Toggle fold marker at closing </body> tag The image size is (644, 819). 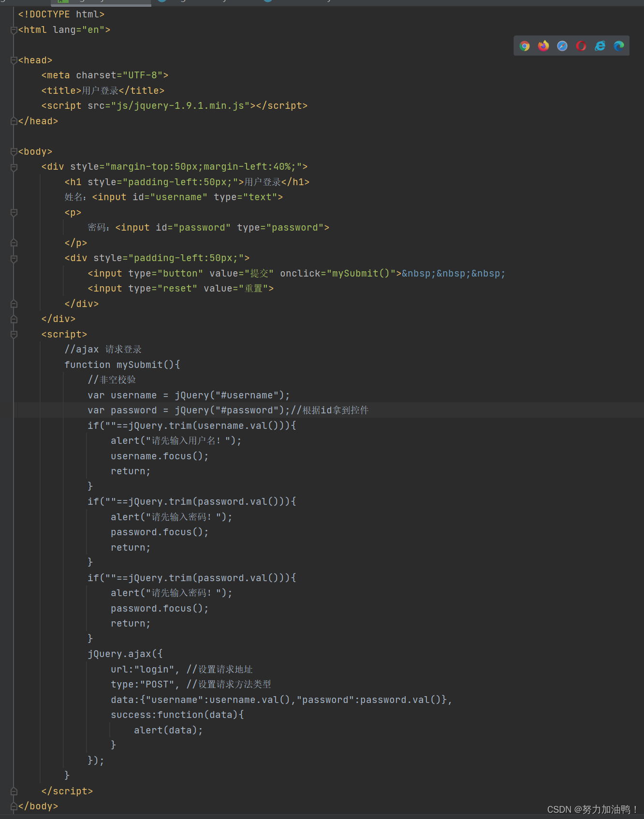coord(14,806)
